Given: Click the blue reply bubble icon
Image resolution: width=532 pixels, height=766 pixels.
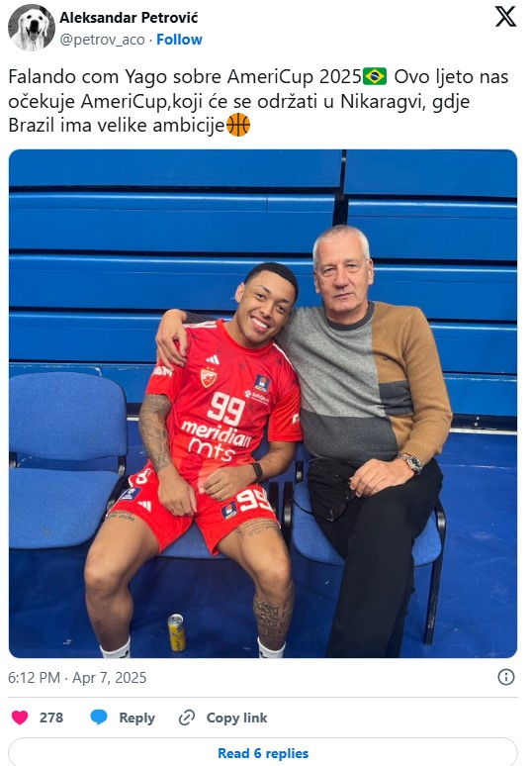Looking at the screenshot, I should pos(99,718).
